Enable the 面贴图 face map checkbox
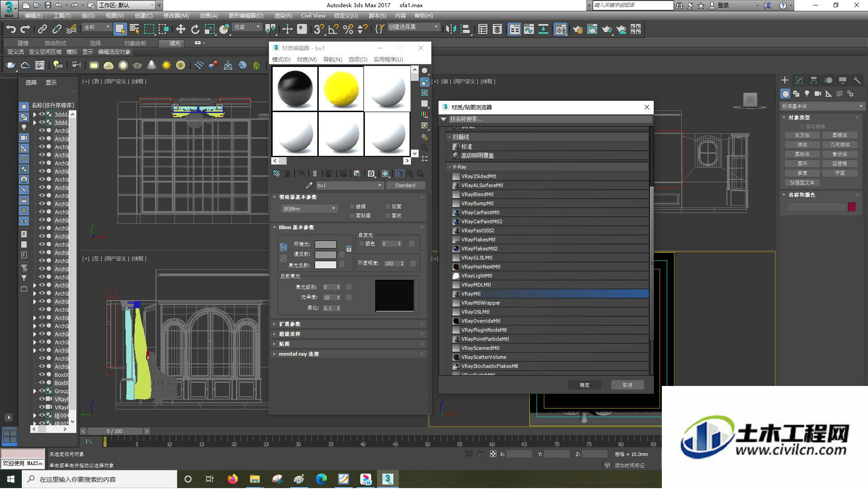 pyautogui.click(x=352, y=216)
